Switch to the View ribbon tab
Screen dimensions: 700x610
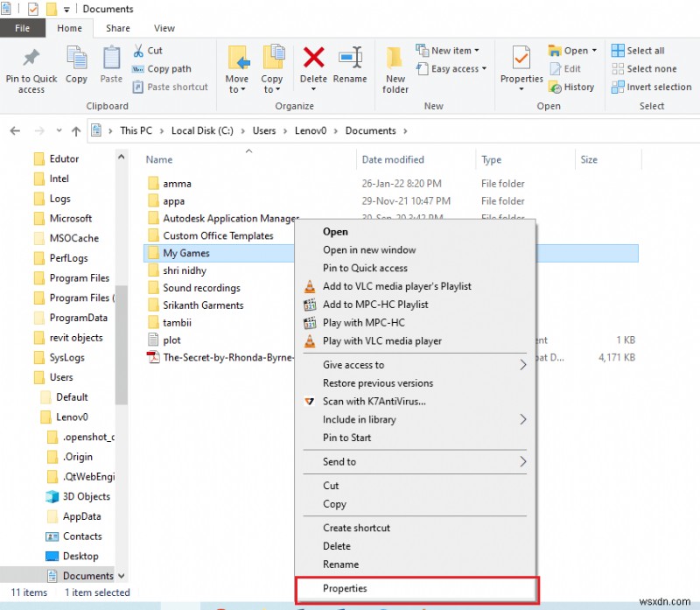point(164,28)
